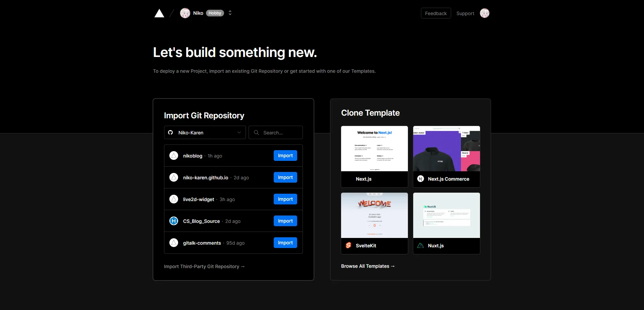Click the SvelteKit logo icon
644x310 pixels.
click(x=348, y=245)
